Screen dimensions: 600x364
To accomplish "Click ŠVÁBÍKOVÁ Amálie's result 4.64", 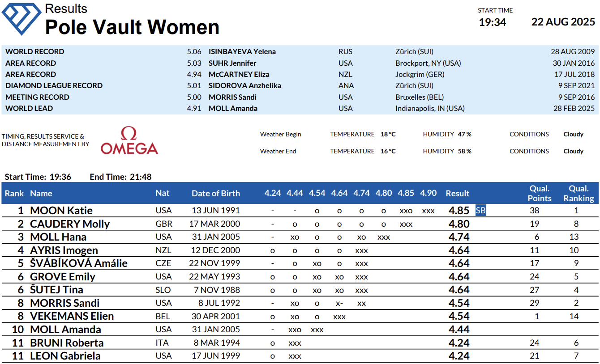I will [x=459, y=263].
